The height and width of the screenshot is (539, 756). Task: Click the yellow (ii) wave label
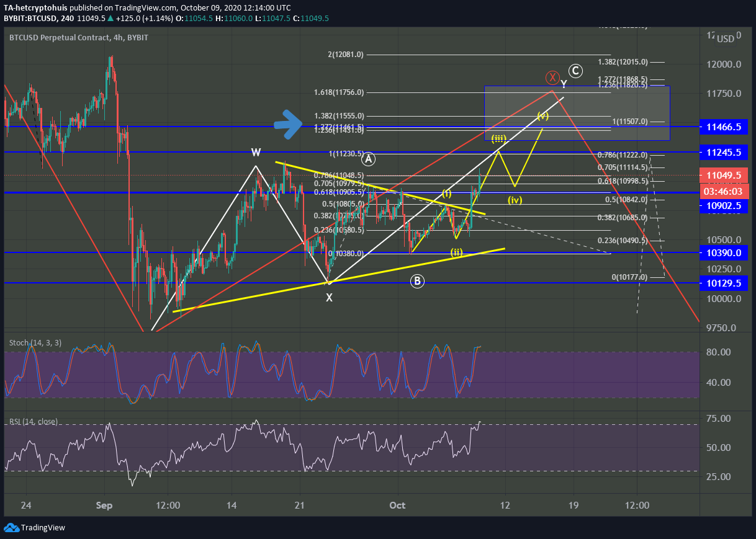tap(457, 252)
